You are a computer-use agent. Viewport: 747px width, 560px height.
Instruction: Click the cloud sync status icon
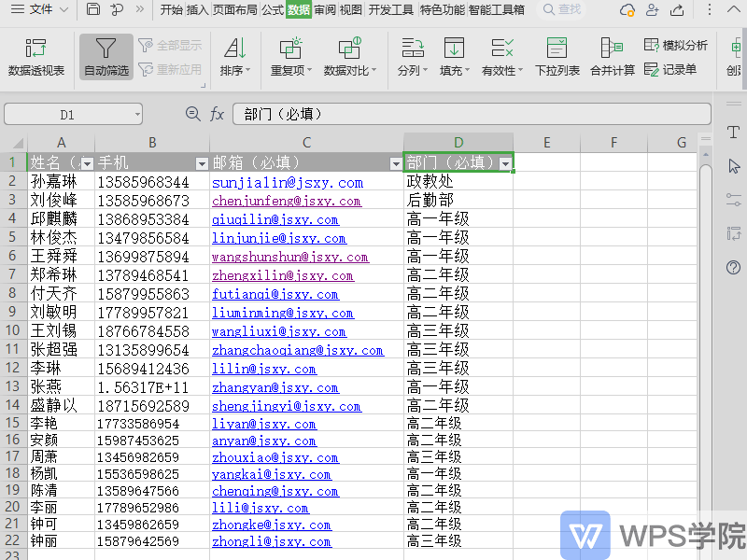627,9
